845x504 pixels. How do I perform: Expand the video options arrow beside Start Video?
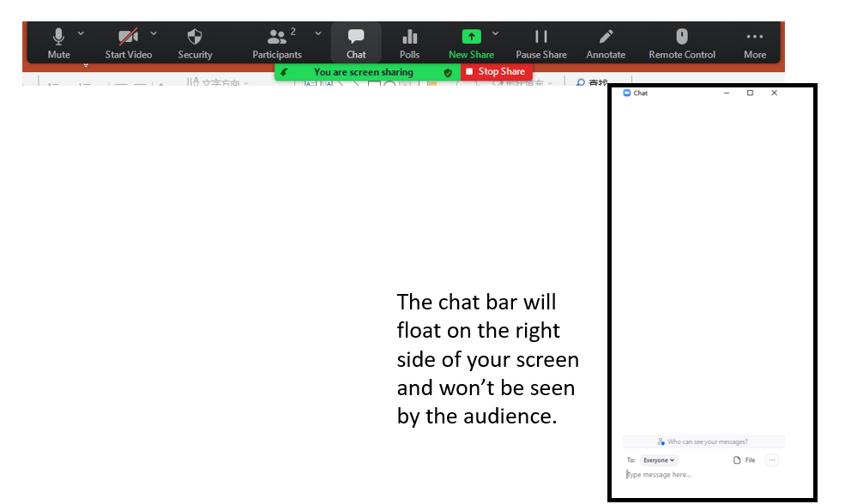[x=154, y=33]
